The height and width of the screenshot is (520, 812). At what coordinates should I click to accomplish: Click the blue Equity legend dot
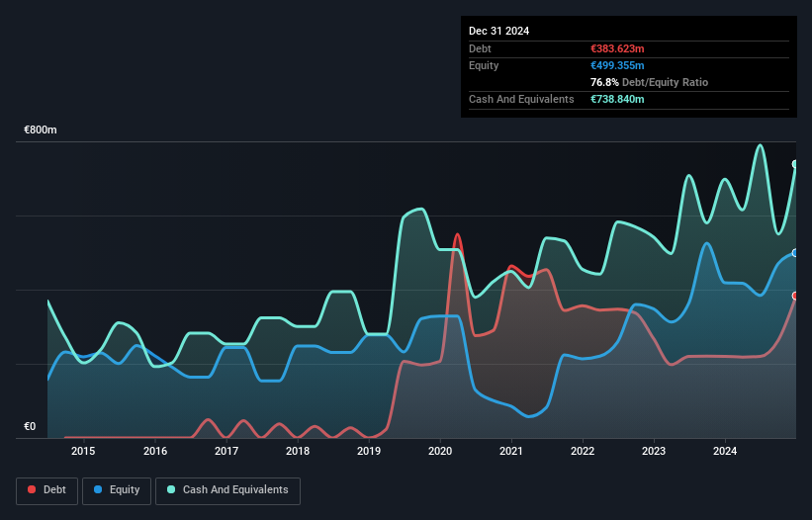(x=98, y=489)
